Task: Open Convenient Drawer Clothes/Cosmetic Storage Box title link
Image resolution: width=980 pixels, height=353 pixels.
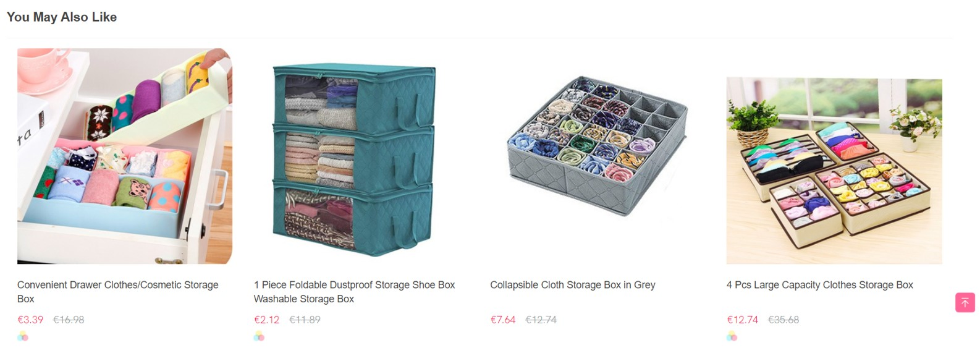Action: [x=118, y=292]
